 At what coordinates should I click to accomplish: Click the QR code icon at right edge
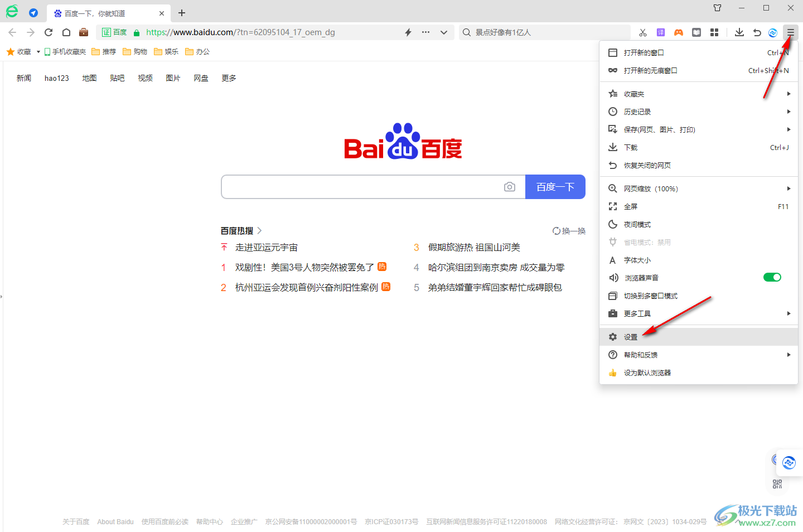tap(777, 484)
